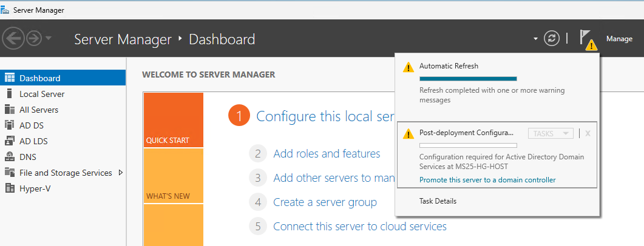The width and height of the screenshot is (644, 246).
Task: Click Create a server group link
Action: tap(325, 202)
